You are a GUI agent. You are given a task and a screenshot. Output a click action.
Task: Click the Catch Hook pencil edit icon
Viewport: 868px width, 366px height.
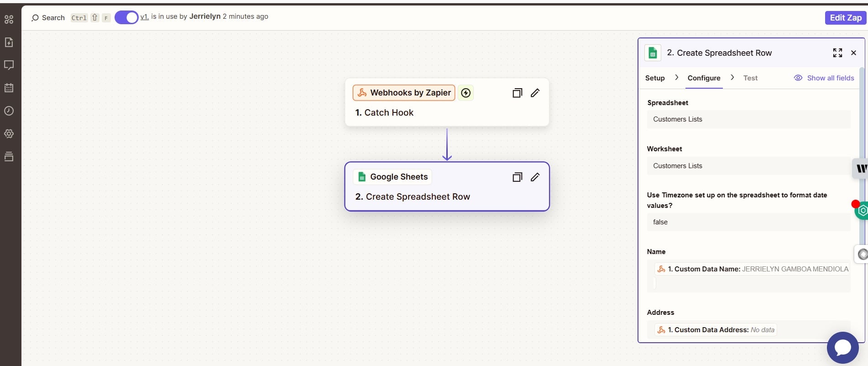coord(535,93)
